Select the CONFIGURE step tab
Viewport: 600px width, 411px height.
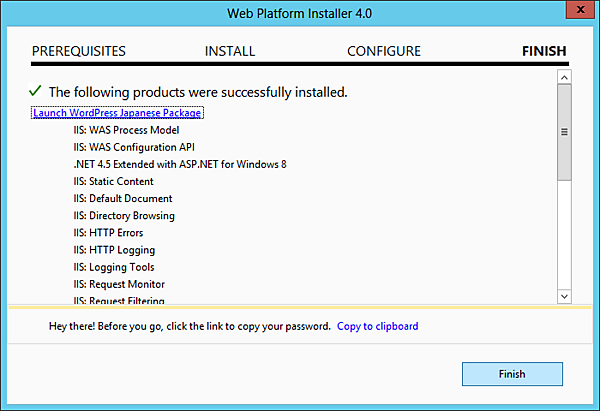coord(384,51)
